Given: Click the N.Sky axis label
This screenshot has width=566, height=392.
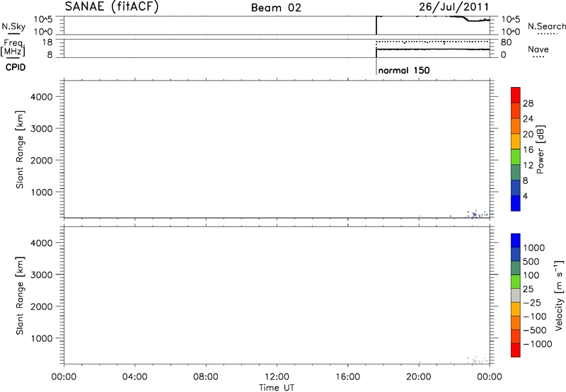Looking at the screenshot, I should point(13,26).
